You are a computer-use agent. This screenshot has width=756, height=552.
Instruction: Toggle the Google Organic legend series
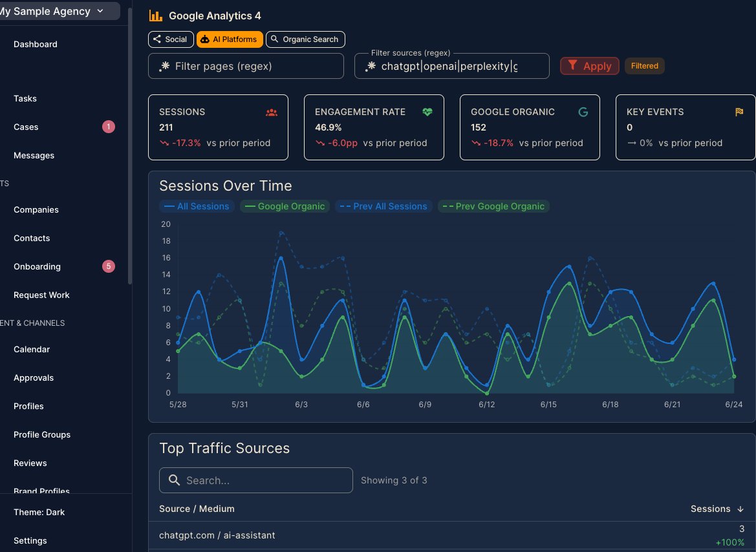pos(285,206)
